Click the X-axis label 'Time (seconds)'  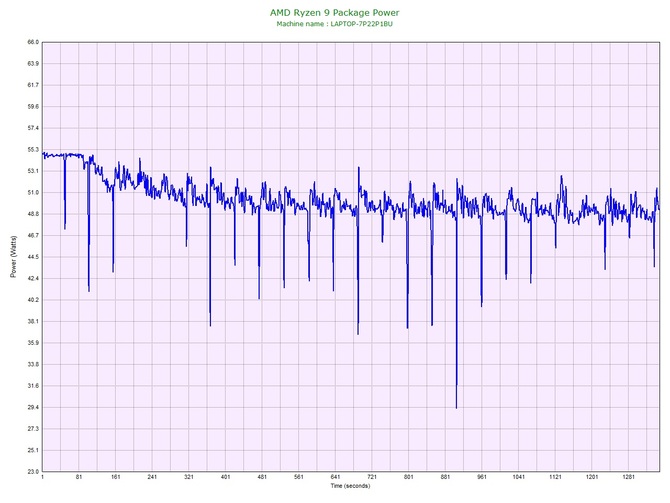tap(350, 486)
